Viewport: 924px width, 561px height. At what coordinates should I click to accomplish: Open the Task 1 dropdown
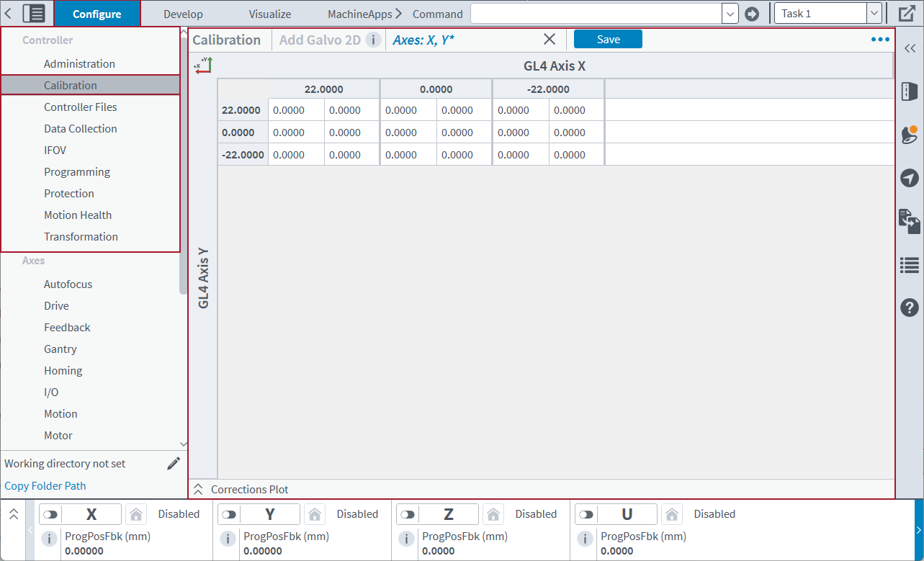874,14
